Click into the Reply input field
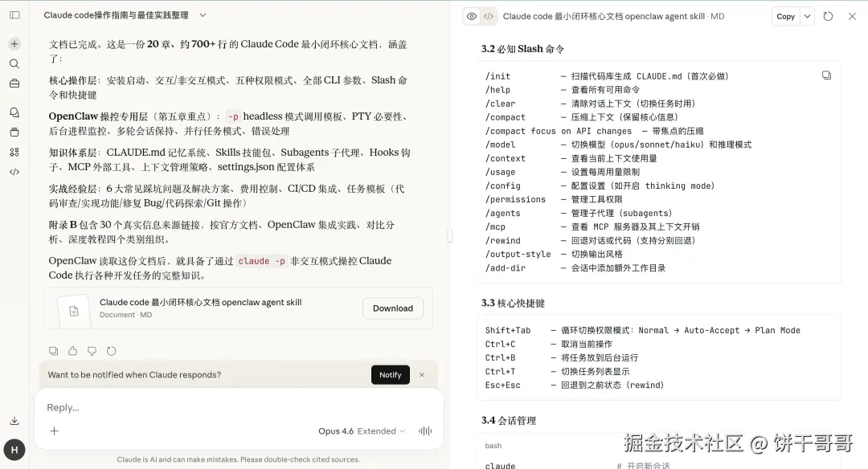The width and height of the screenshot is (868, 469). coord(238,408)
